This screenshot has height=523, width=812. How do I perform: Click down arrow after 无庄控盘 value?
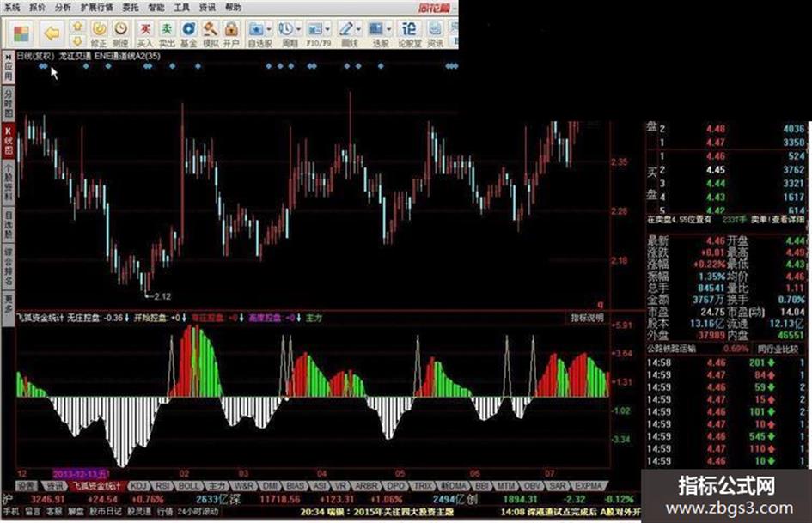(x=127, y=318)
